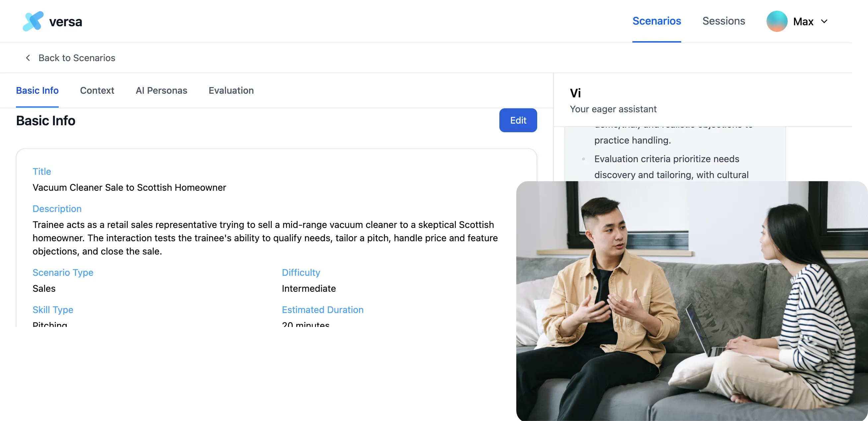Click the versa wordmark text

[x=66, y=22]
